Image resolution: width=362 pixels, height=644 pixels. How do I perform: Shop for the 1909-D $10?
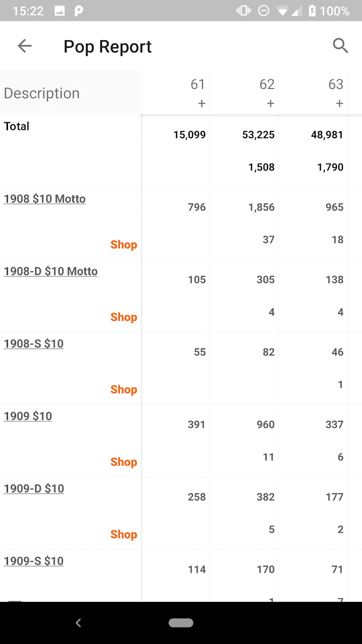point(123,534)
